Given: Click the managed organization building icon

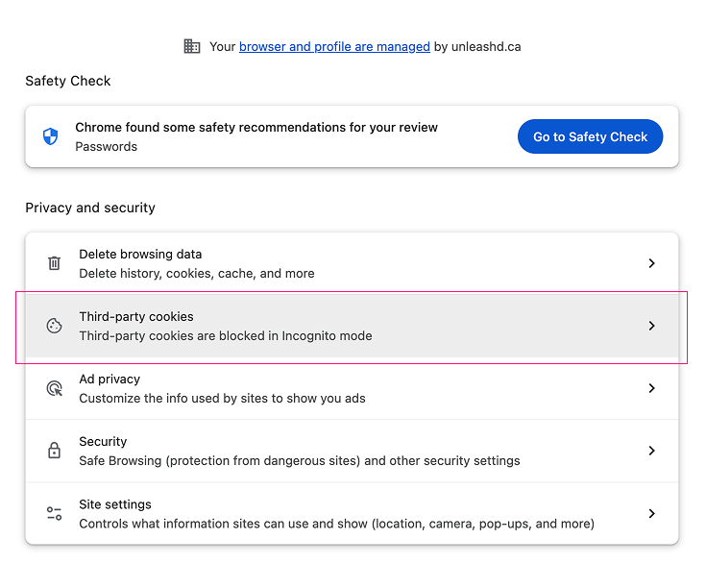Looking at the screenshot, I should pyautogui.click(x=192, y=46).
